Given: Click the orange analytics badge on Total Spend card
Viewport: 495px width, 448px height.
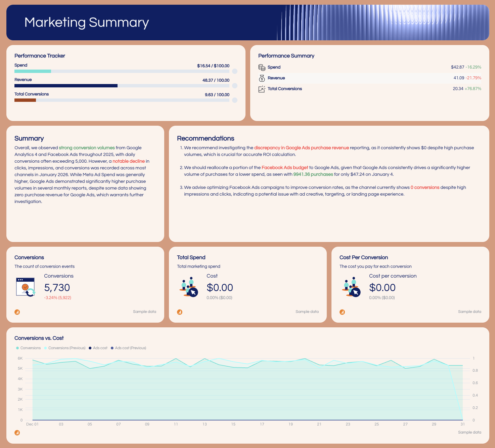Looking at the screenshot, I should coord(180,312).
